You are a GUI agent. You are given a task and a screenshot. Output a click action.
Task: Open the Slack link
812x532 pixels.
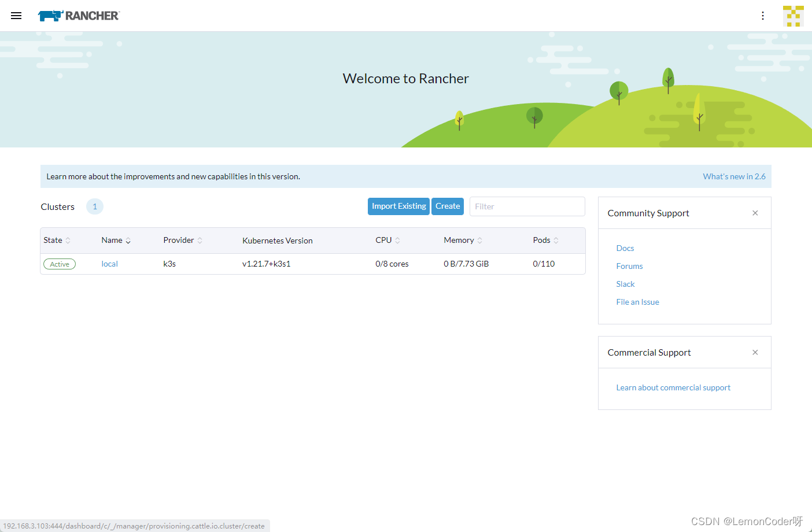pyautogui.click(x=625, y=284)
